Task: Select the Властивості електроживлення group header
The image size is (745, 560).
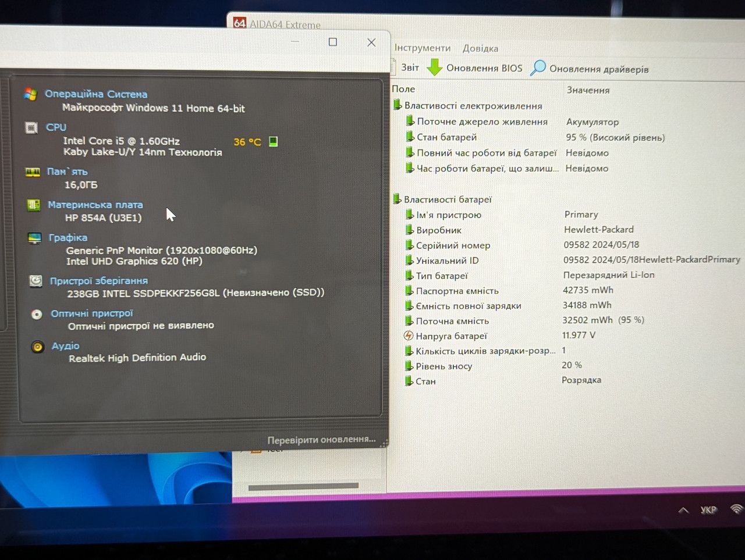Action: point(473,106)
